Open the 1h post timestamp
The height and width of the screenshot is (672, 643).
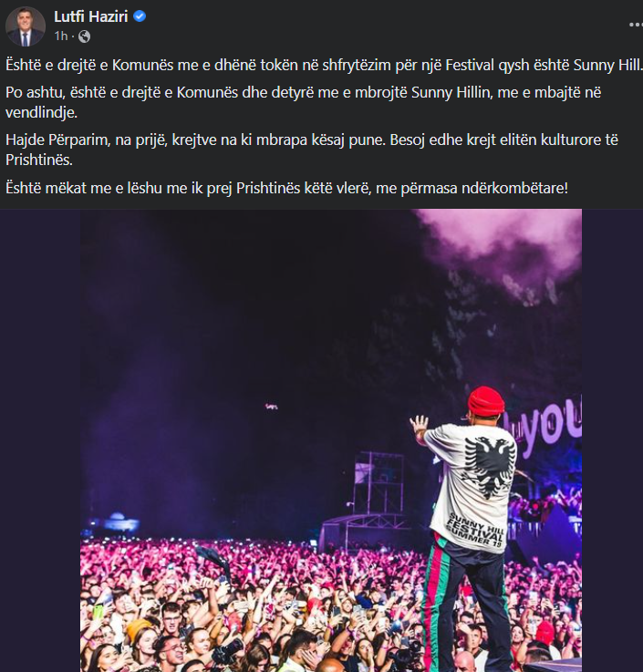click(x=61, y=36)
